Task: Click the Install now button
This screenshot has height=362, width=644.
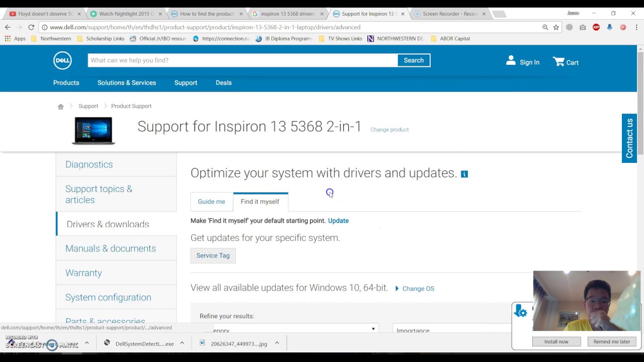Action: [x=556, y=341]
